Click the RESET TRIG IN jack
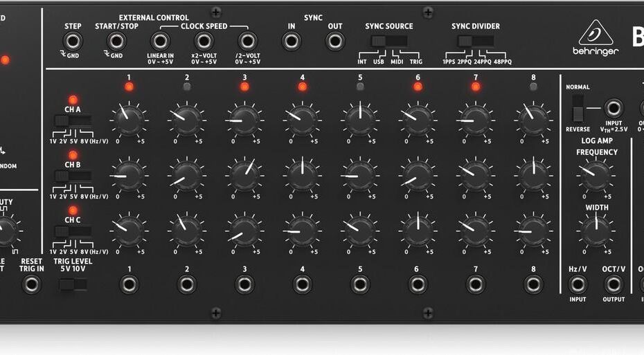Screen dimensions: 644x355 (x=32, y=284)
